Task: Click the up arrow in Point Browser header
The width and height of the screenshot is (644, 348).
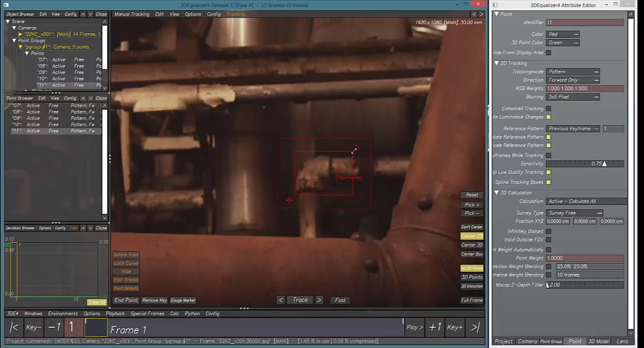Action: [x=83, y=98]
